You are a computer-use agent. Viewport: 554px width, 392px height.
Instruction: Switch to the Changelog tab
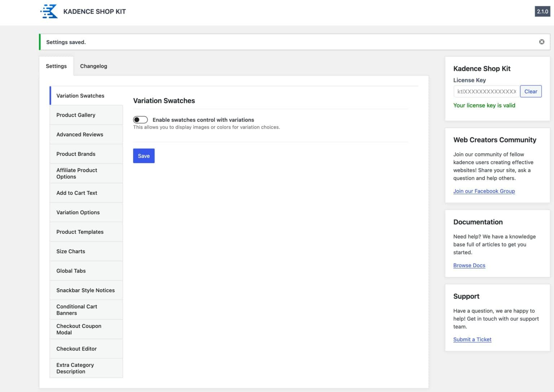pyautogui.click(x=93, y=66)
